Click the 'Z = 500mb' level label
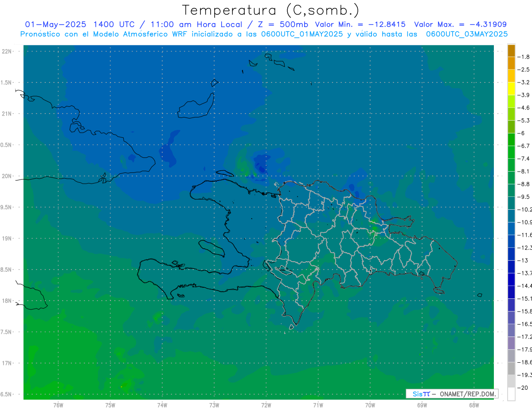The image size is (532, 411). tap(283, 24)
